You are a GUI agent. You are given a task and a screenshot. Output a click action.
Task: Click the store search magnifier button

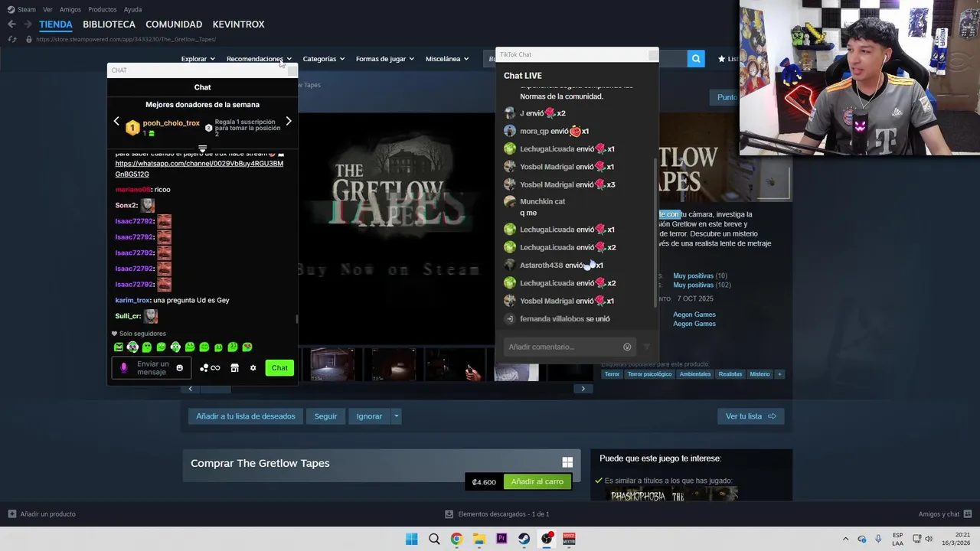click(696, 58)
